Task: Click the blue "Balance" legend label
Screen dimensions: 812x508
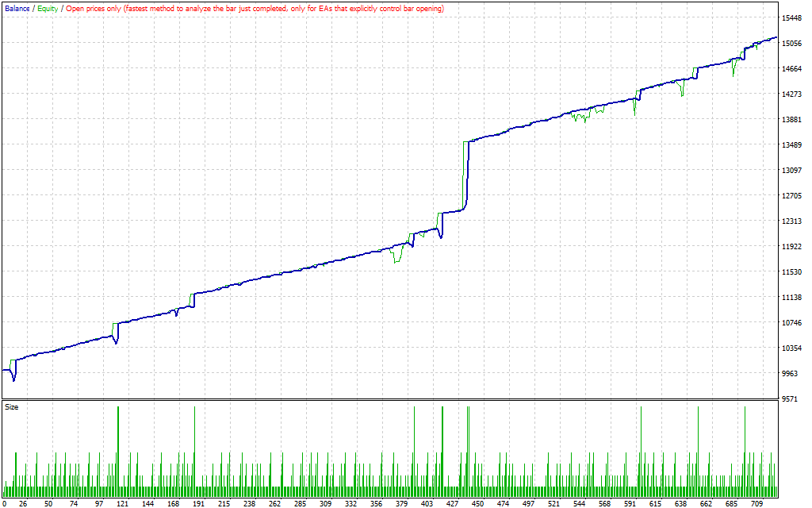Action: click(17, 8)
